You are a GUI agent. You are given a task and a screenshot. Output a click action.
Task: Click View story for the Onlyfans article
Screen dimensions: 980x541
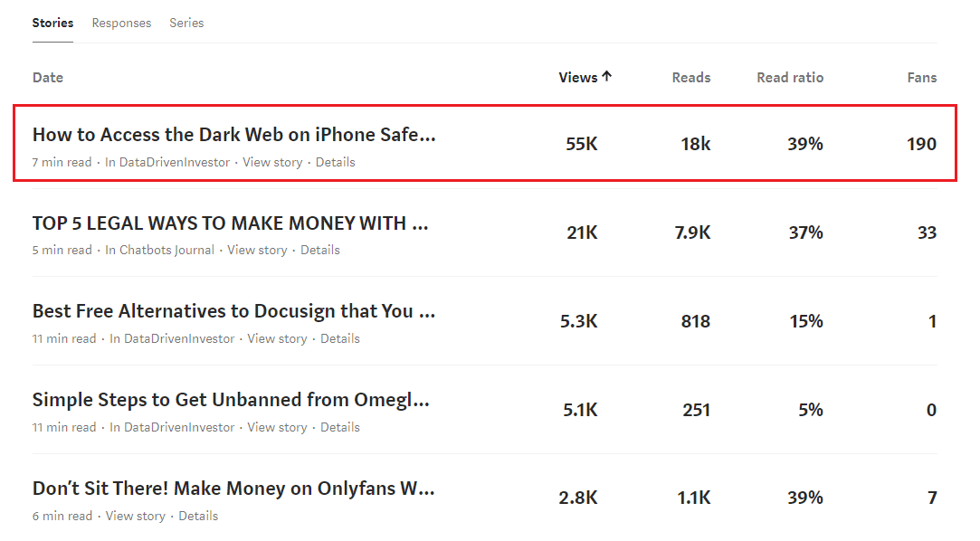136,517
